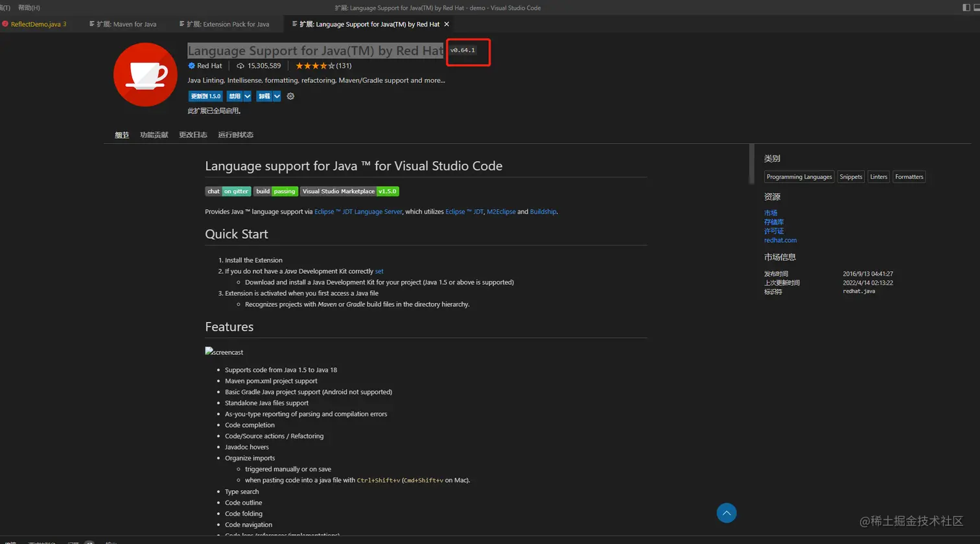Select the 更改日志 changelog tab

(193, 135)
